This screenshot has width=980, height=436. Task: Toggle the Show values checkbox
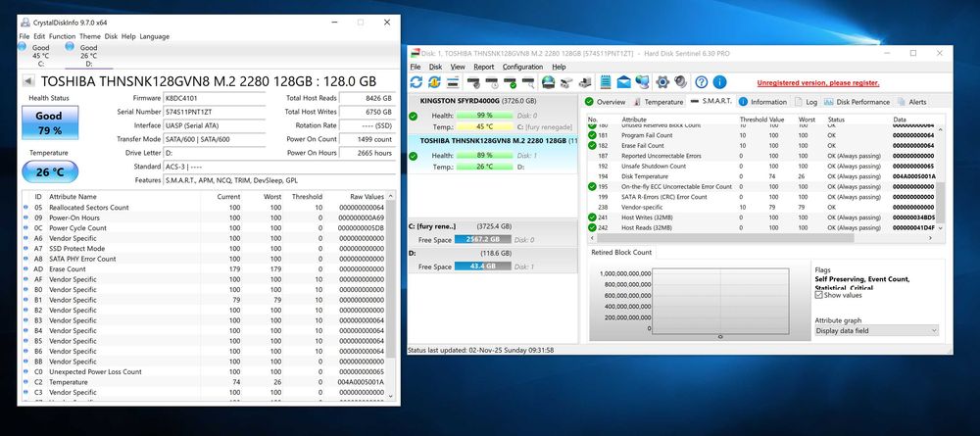818,296
